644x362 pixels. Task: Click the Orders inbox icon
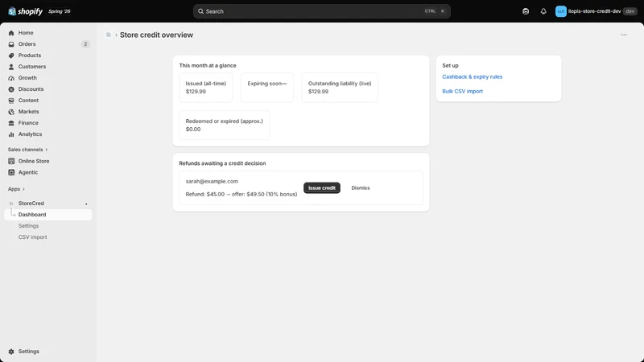pos(11,44)
